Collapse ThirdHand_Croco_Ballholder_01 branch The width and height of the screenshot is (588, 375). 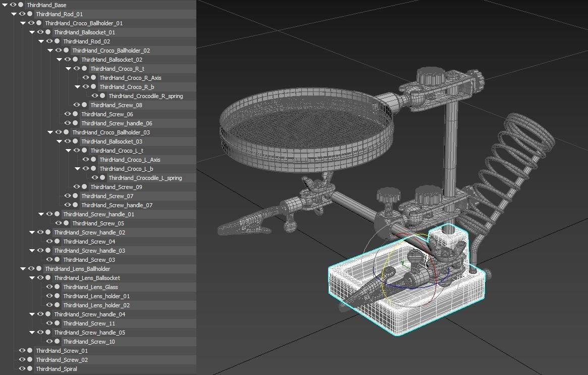23,23
